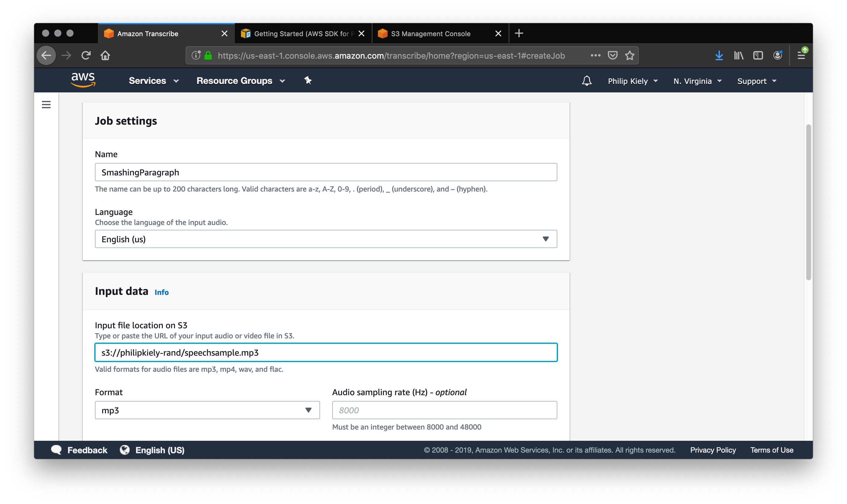Open the Resource Groups menu
This screenshot has width=847, height=504.
(x=241, y=81)
